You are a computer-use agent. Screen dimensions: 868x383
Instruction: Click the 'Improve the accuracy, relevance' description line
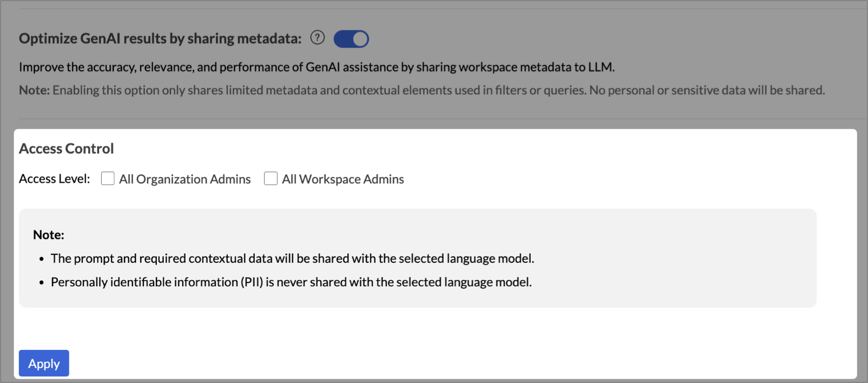[317, 67]
